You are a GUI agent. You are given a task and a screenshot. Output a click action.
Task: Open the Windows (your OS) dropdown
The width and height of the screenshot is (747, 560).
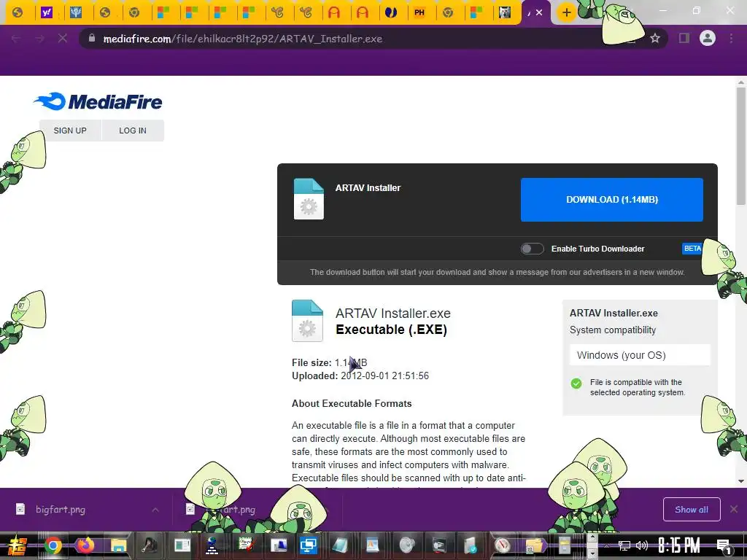tap(640, 355)
